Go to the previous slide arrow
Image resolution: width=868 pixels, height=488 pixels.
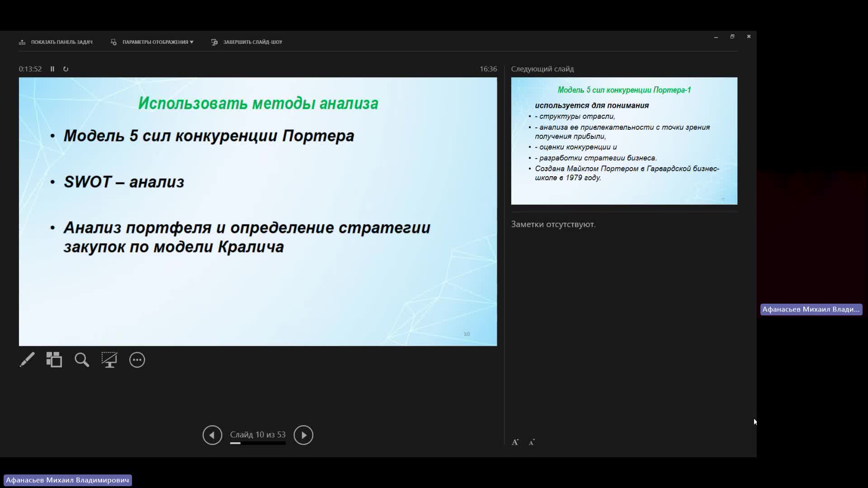coord(212,435)
